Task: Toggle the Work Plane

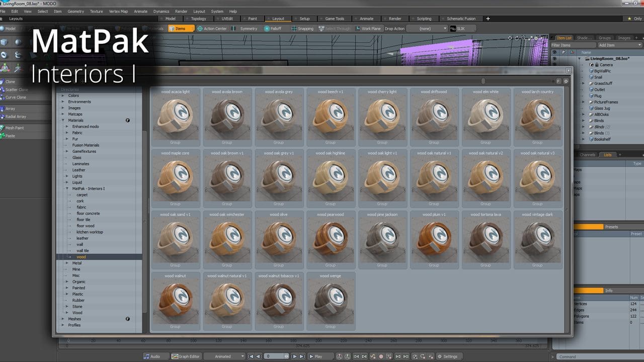Action: coord(368,29)
